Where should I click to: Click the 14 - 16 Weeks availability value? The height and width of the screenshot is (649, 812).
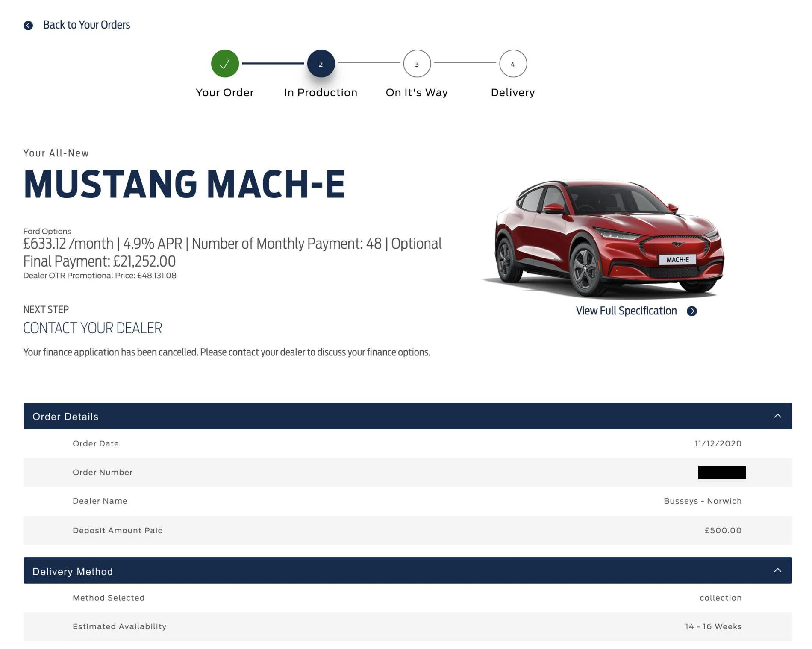coord(713,626)
